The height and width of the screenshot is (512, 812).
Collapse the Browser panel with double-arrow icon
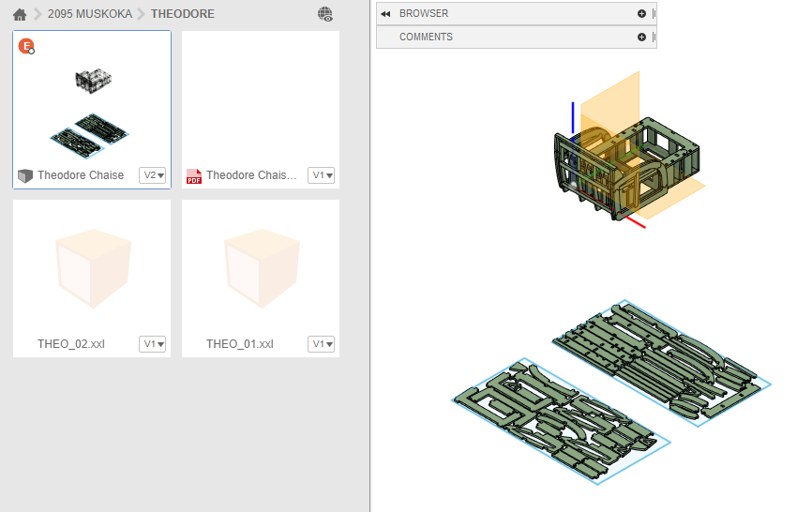coord(385,14)
